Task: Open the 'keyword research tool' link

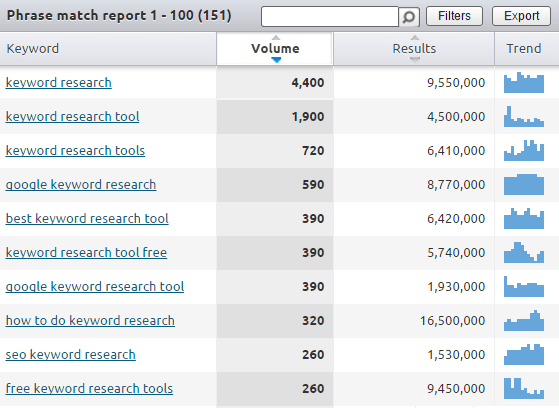Action: coord(72,117)
